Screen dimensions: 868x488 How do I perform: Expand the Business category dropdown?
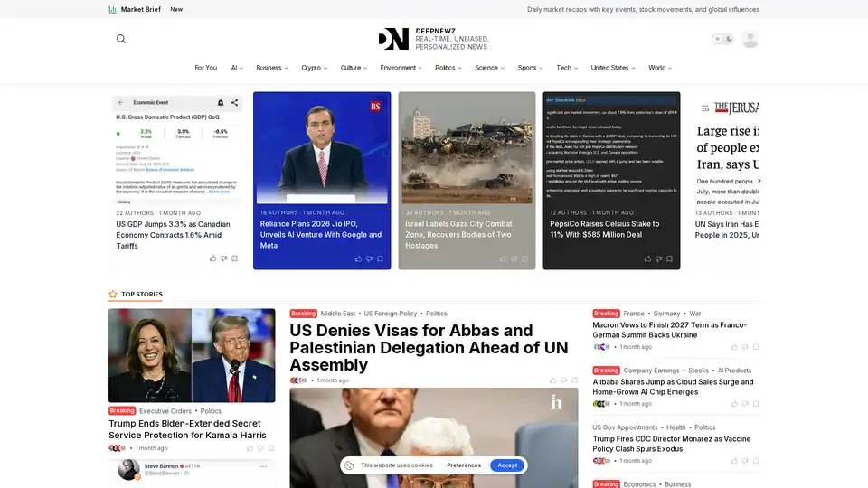coord(271,68)
